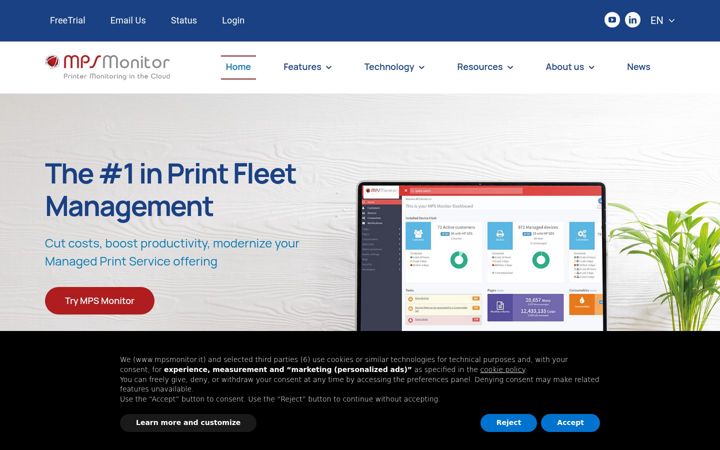
Task: Open the LinkedIn profile icon
Action: click(x=632, y=20)
